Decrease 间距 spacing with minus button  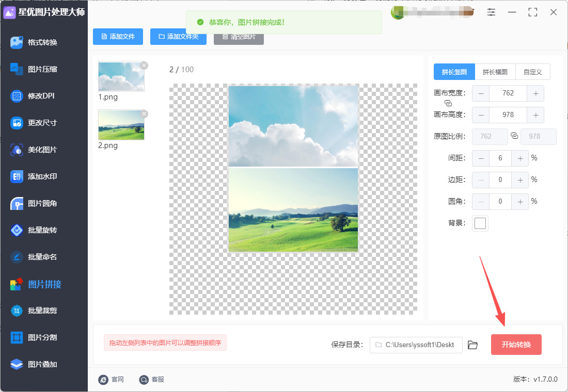point(481,158)
